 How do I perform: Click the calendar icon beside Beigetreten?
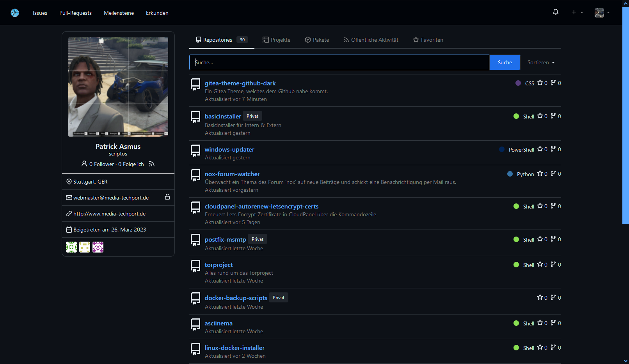point(69,230)
